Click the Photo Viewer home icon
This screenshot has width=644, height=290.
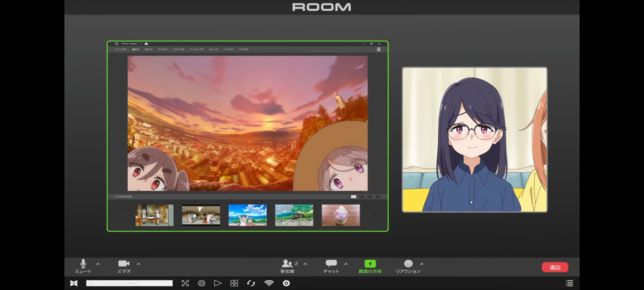click(146, 44)
